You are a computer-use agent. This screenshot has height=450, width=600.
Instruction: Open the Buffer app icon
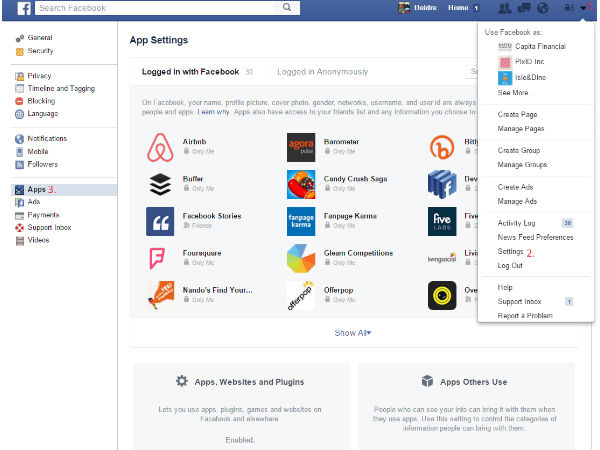point(160,184)
